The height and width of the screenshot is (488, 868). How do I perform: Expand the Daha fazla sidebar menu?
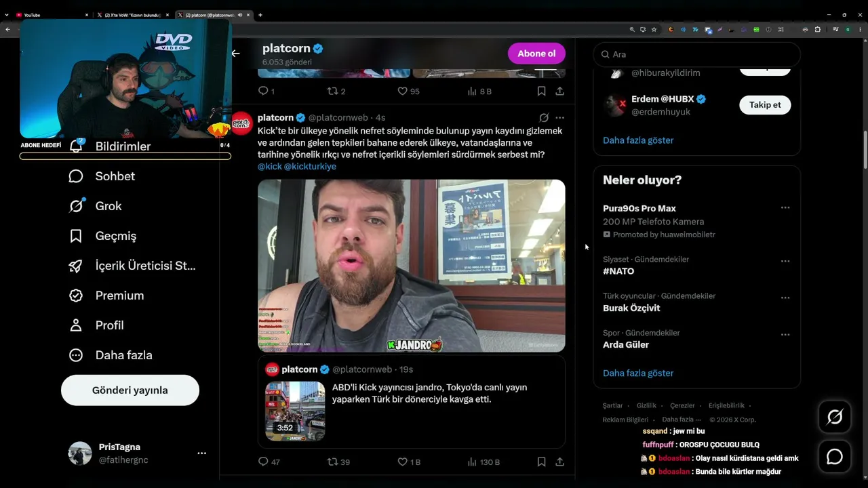[x=111, y=355]
